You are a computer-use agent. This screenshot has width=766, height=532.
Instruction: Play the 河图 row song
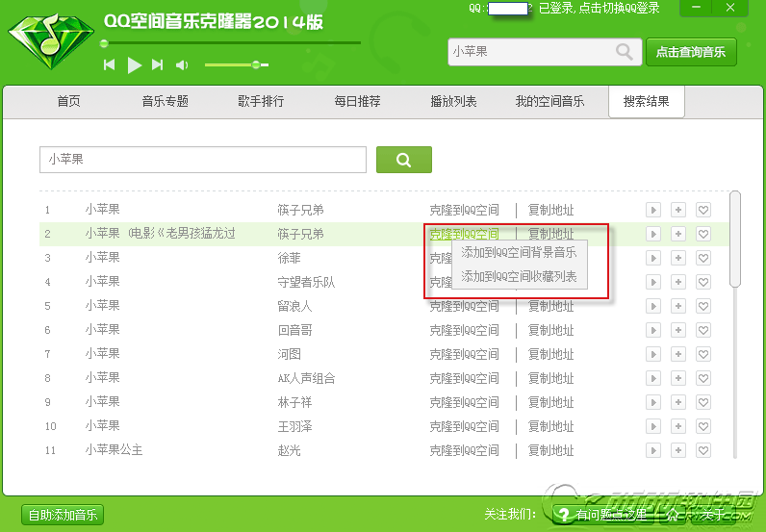[x=653, y=354]
